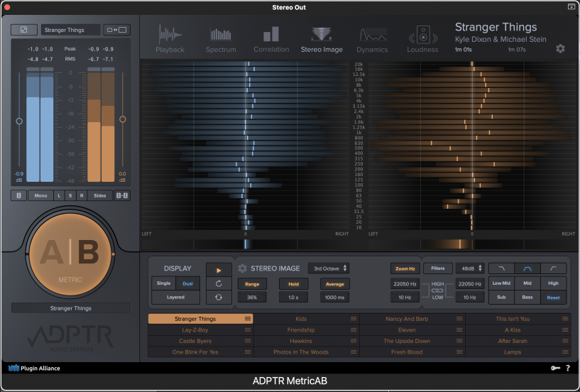Open the Dynamics view
The height and width of the screenshot is (392, 580).
pos(372,38)
